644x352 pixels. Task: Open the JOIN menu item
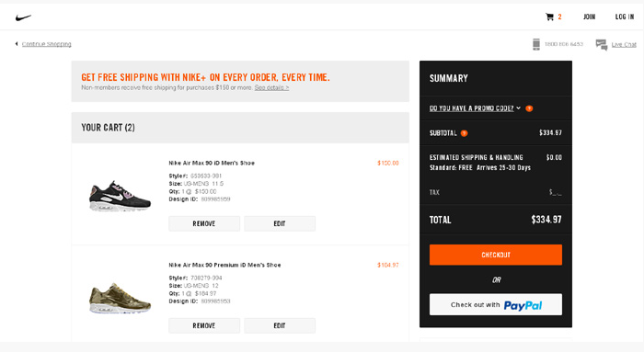pyautogui.click(x=589, y=17)
